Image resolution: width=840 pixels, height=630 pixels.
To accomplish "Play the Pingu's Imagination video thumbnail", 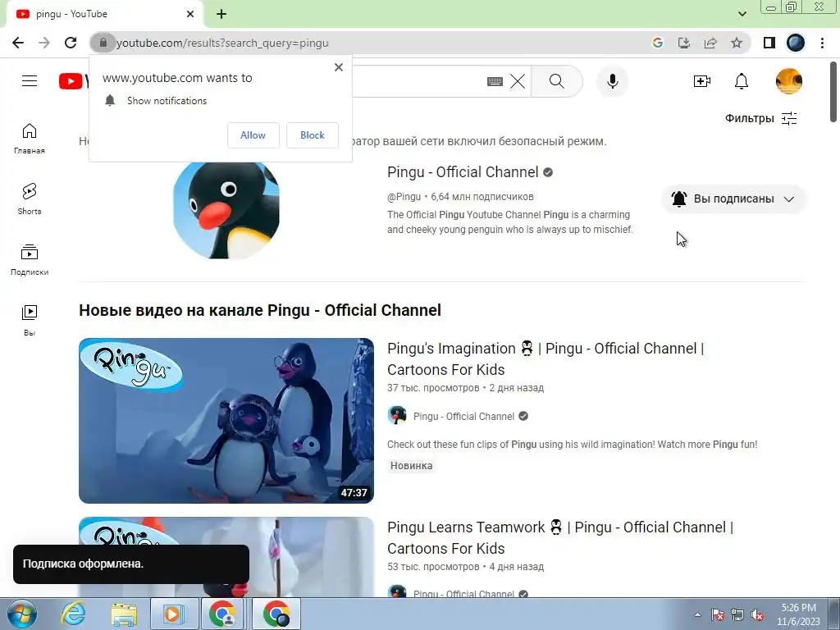I will 226,421.
